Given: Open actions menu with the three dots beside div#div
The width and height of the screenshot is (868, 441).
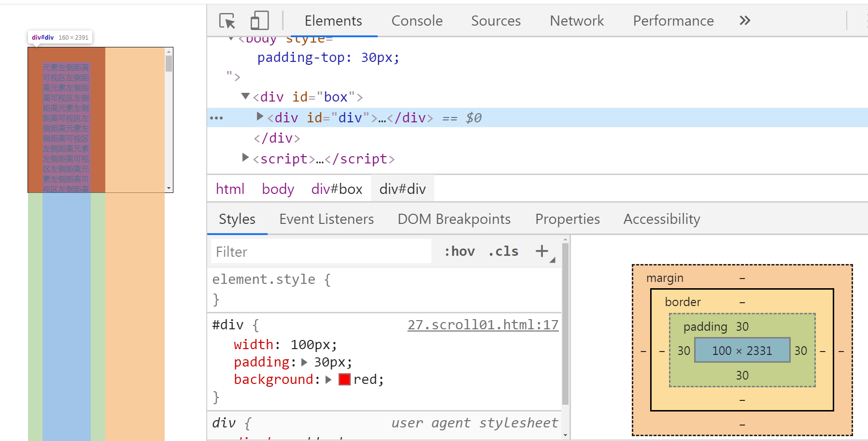Looking at the screenshot, I should (x=216, y=118).
